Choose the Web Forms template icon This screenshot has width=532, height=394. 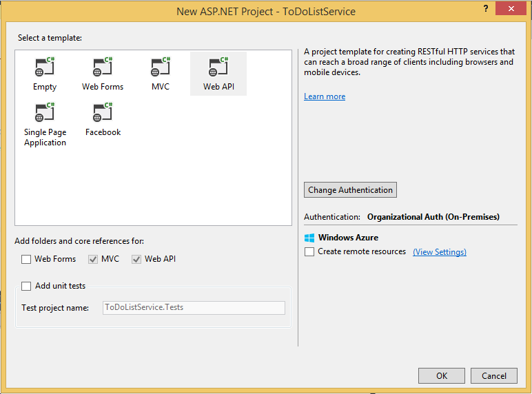point(103,67)
